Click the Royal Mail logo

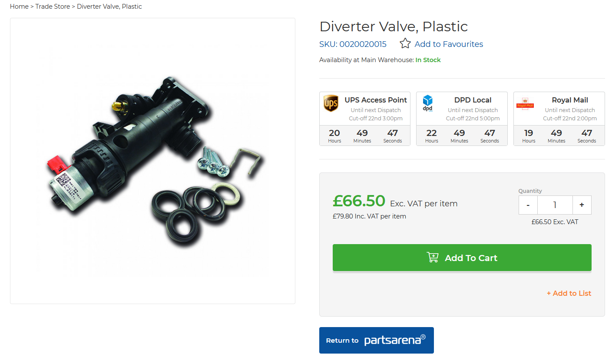tap(525, 104)
